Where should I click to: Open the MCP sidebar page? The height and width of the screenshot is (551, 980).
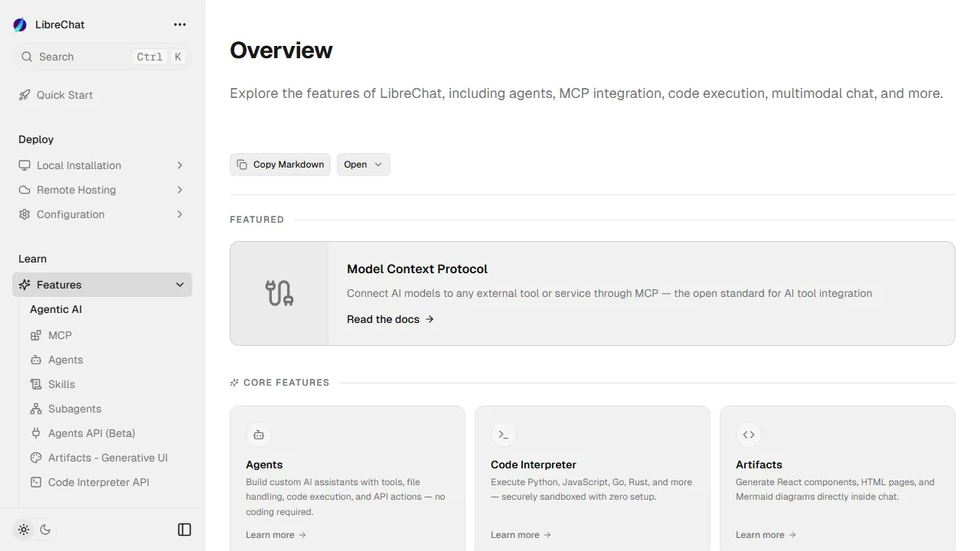(x=108, y=335)
